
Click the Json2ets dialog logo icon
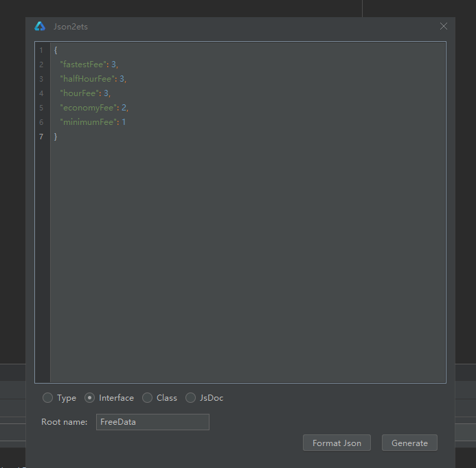pyautogui.click(x=40, y=26)
